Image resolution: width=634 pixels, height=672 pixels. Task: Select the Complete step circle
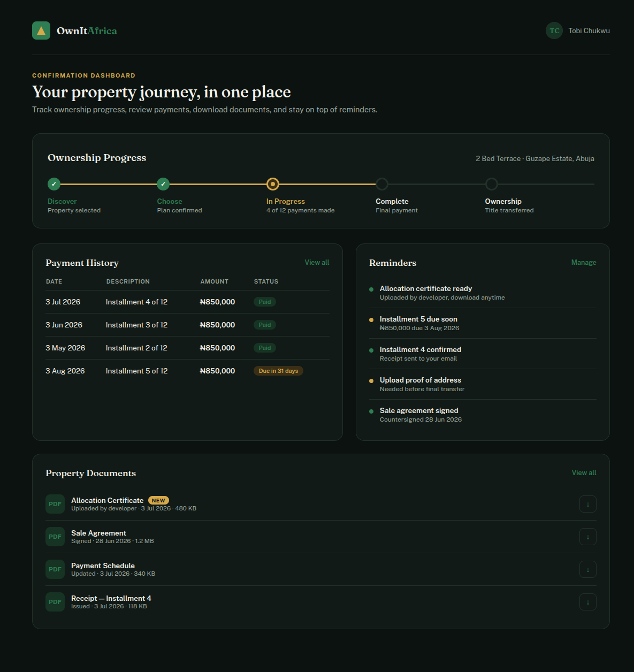tap(382, 184)
